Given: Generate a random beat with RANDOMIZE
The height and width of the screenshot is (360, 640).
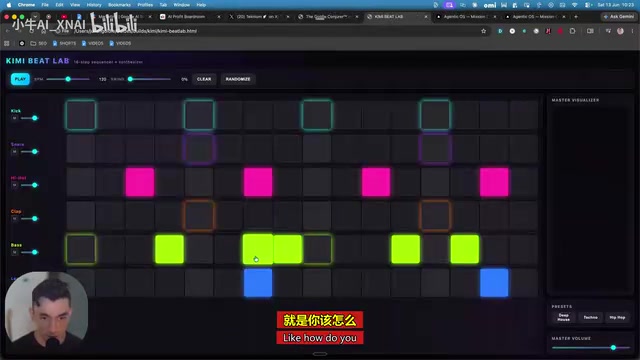Looking at the screenshot, I should click(x=238, y=79).
